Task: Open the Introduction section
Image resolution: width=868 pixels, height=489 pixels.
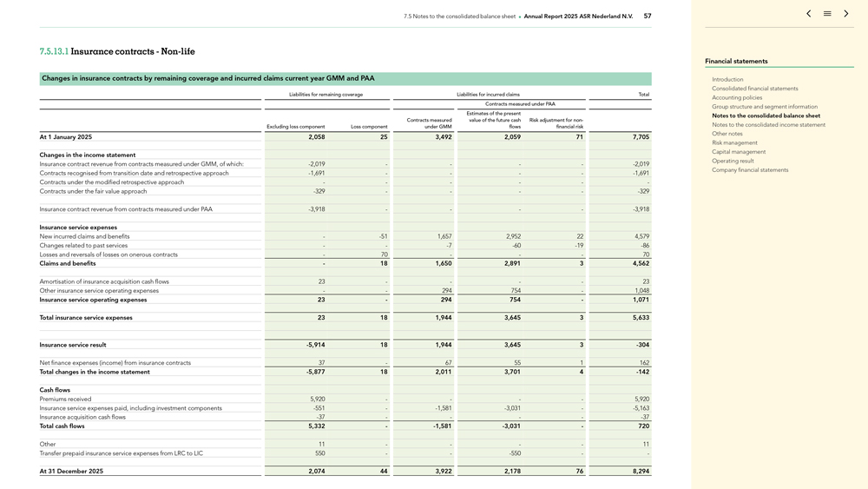Action: pyautogui.click(x=727, y=79)
